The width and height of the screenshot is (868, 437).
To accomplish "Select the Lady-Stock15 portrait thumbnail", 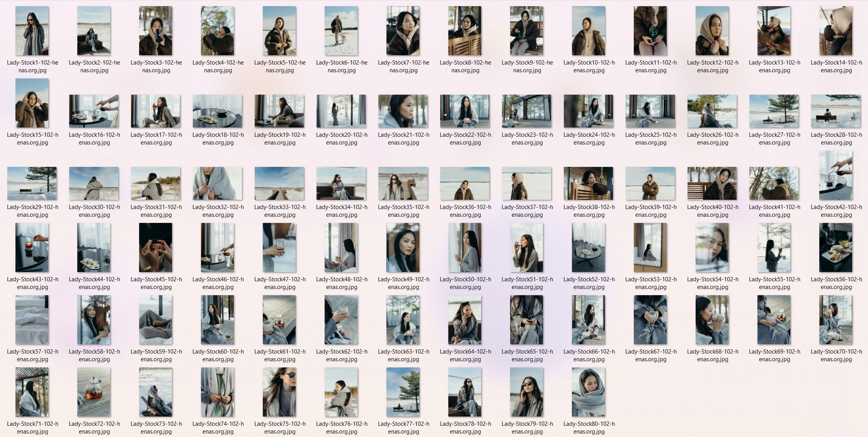I will click(32, 103).
